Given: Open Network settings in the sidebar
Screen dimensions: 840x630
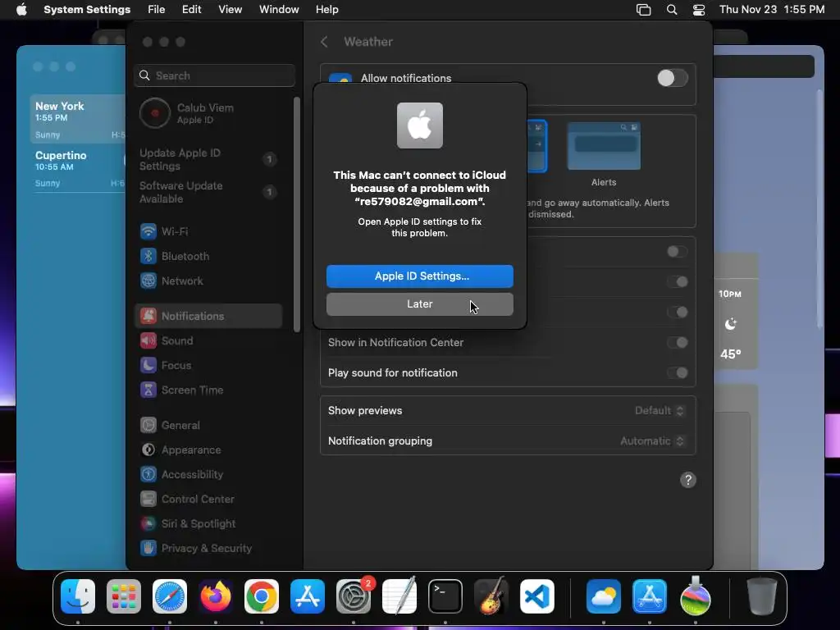Looking at the screenshot, I should click(x=208, y=281).
